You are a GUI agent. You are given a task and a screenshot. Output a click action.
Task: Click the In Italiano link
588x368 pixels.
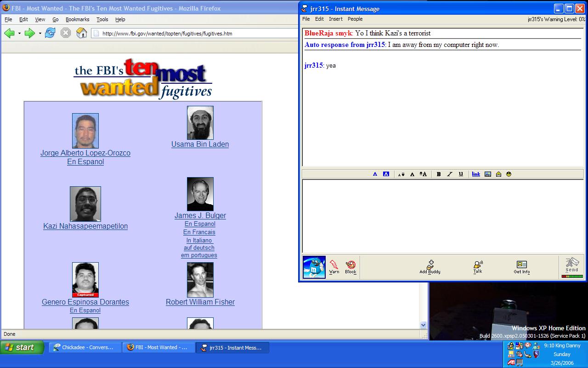tap(199, 240)
